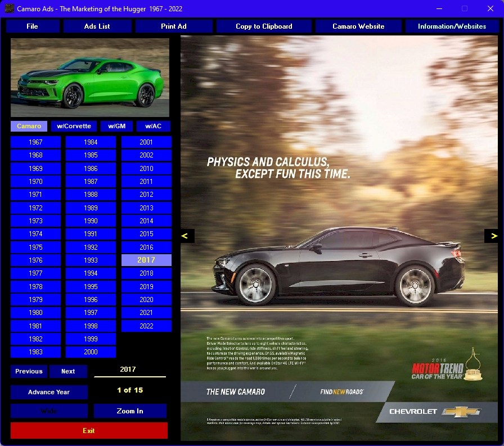
Task: Select the year 1993
Action: [91, 260]
